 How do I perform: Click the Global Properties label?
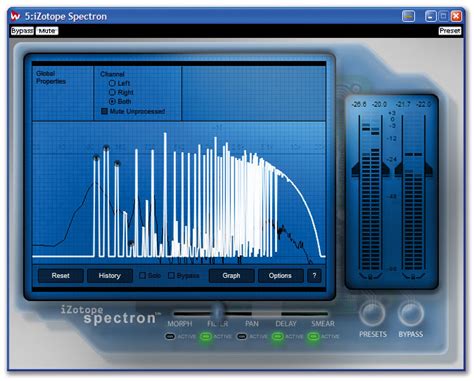coord(51,77)
